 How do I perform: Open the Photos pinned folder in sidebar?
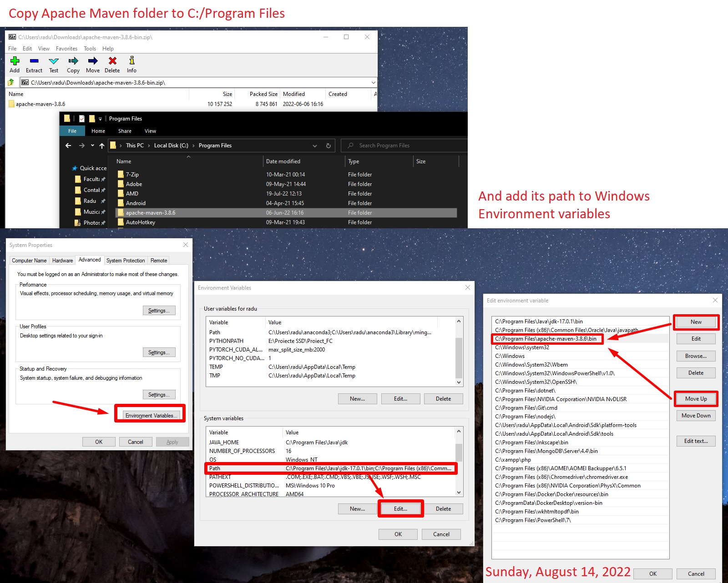pyautogui.click(x=91, y=223)
